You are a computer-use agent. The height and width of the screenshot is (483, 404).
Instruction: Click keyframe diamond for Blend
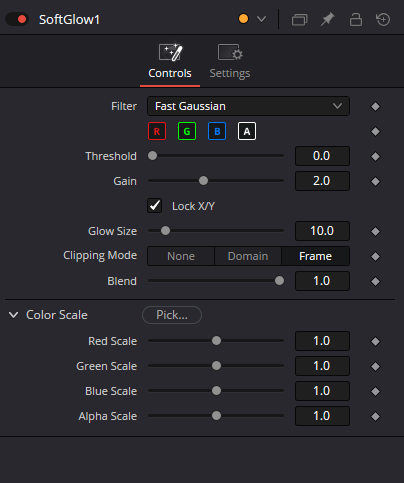click(x=375, y=281)
